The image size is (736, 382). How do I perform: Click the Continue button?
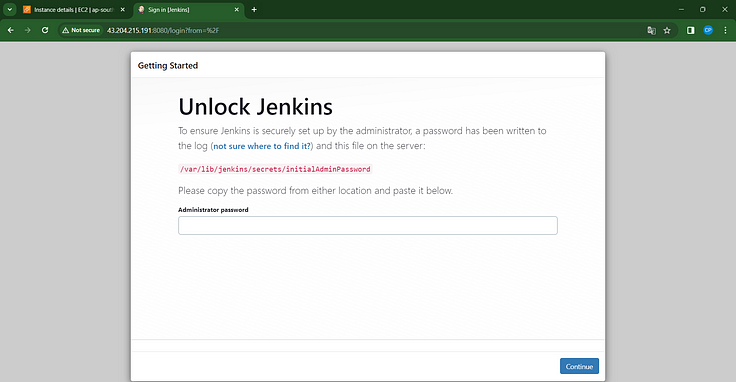pos(579,367)
